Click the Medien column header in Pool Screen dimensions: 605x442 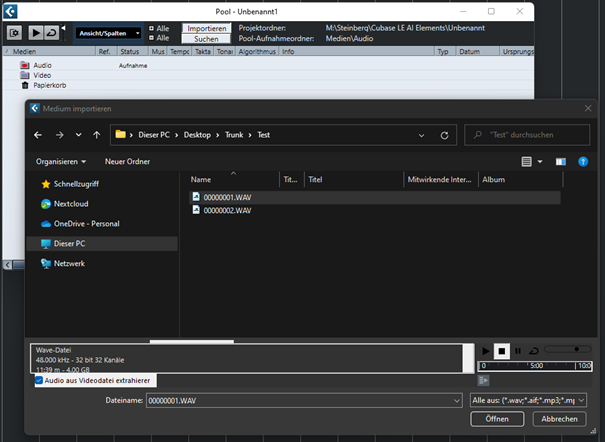49,51
